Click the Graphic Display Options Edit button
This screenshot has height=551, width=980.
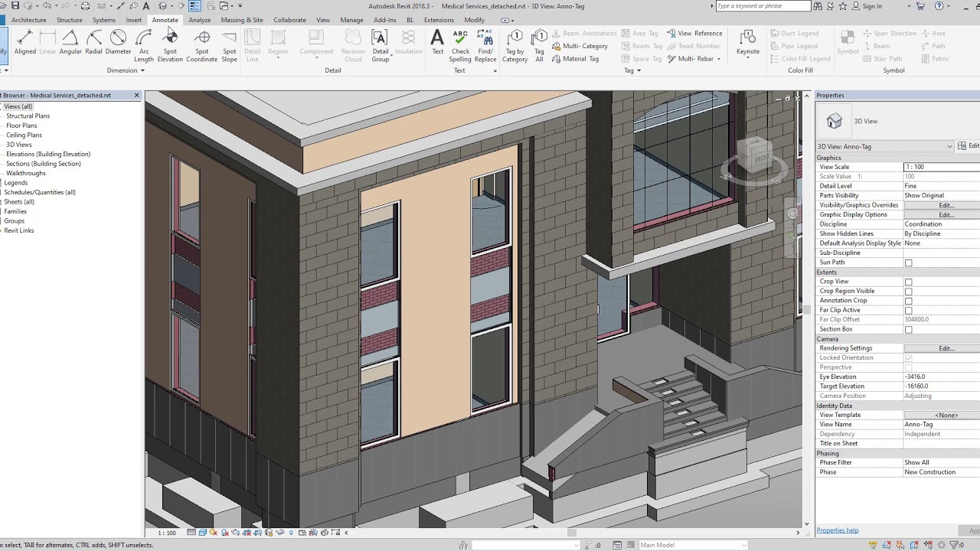tap(946, 215)
